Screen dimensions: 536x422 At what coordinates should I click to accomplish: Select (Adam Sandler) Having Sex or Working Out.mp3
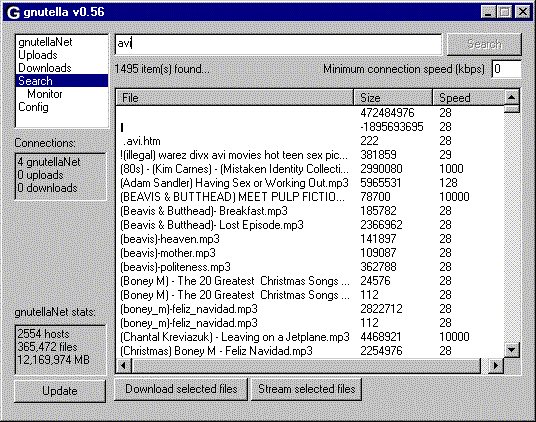tap(310, 183)
